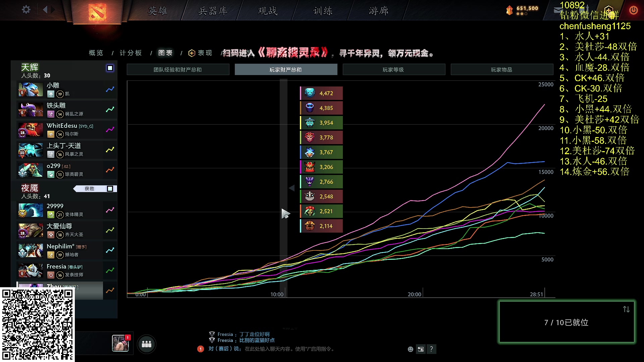Open the 训练 learn menu

pos(323,11)
